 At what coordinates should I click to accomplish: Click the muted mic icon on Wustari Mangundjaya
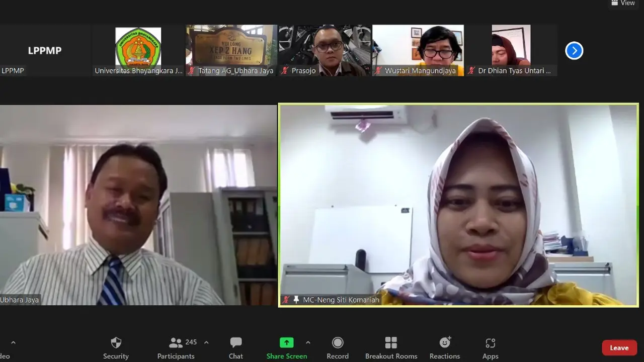pyautogui.click(x=378, y=71)
